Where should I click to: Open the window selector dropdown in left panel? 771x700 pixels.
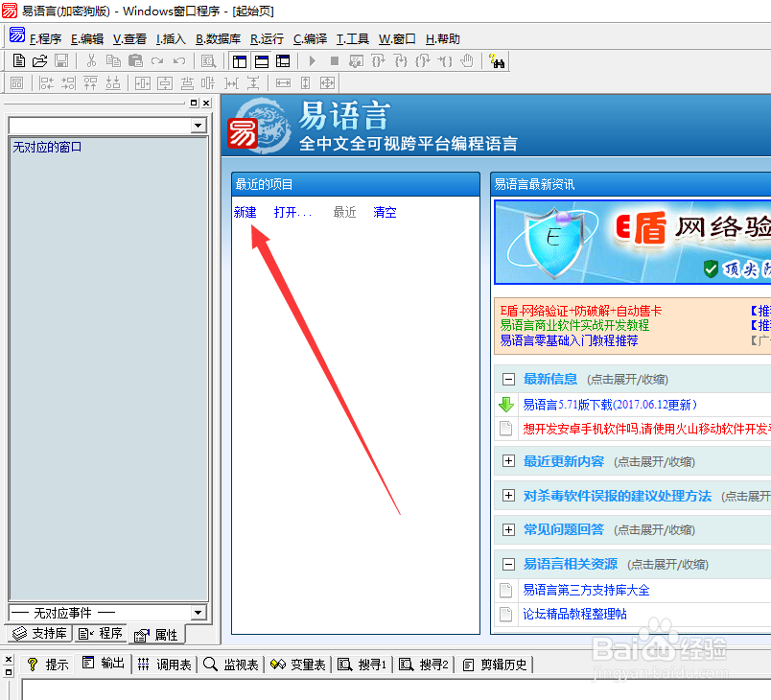pyautogui.click(x=198, y=126)
